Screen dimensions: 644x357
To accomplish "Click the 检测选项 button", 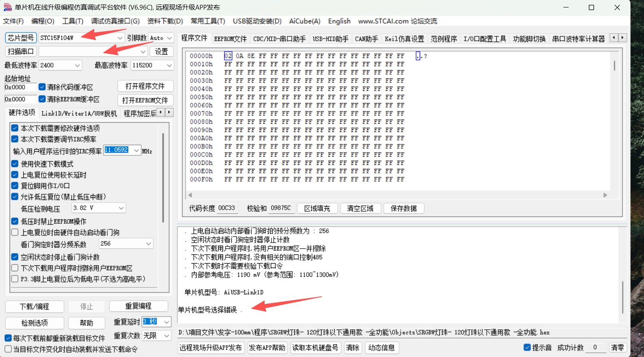I will [x=35, y=323].
